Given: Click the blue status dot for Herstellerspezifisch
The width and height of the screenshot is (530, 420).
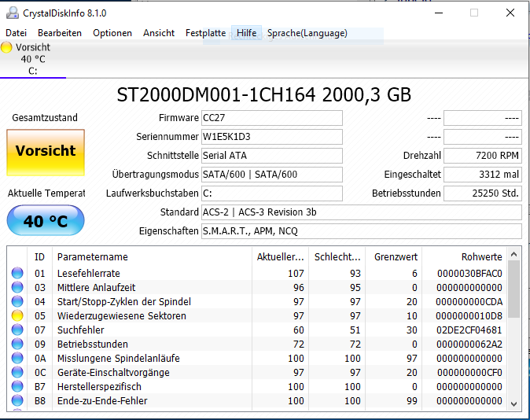Looking at the screenshot, I should click(x=17, y=386).
